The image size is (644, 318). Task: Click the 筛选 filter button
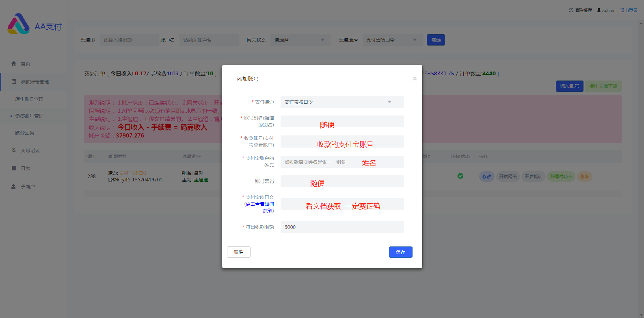click(x=436, y=40)
